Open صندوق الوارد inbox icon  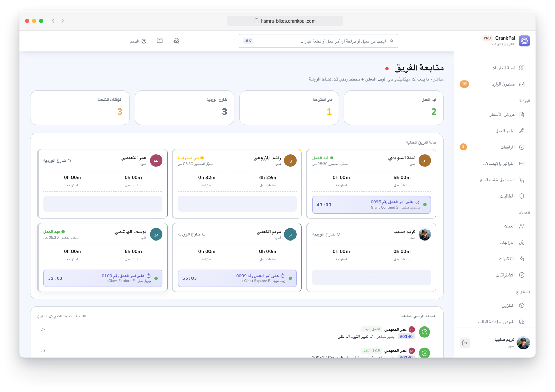[522, 84]
